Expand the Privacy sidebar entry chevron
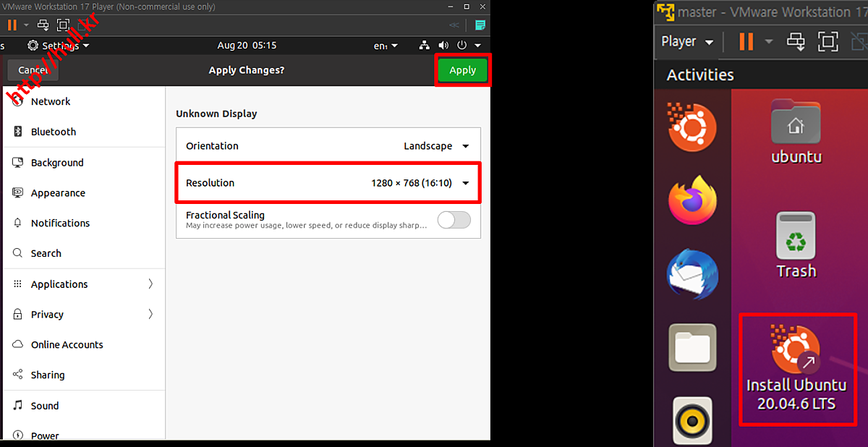This screenshot has width=868, height=447. pos(150,315)
